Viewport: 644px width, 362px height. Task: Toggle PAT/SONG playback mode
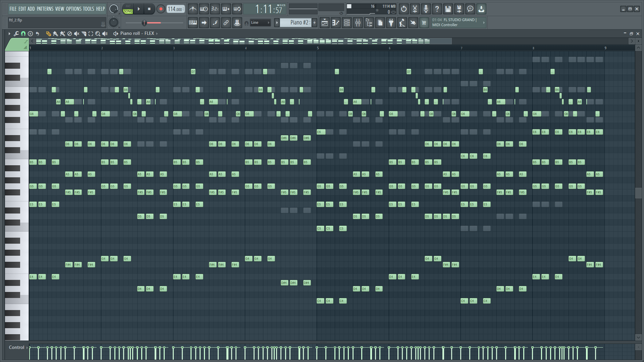(128, 9)
